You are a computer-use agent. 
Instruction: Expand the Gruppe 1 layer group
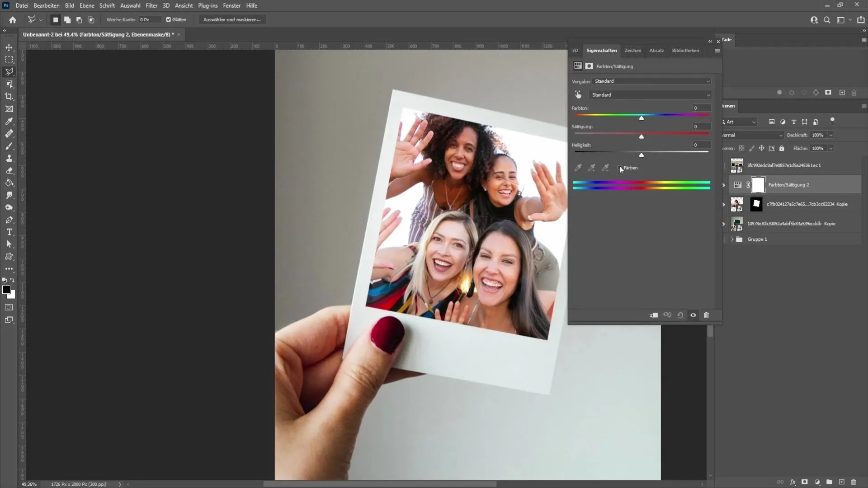(x=732, y=239)
